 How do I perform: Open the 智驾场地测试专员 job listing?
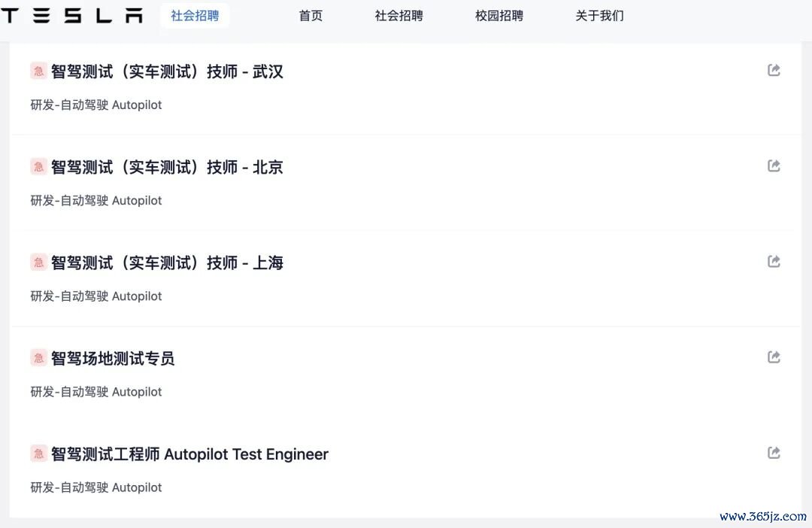(x=113, y=359)
